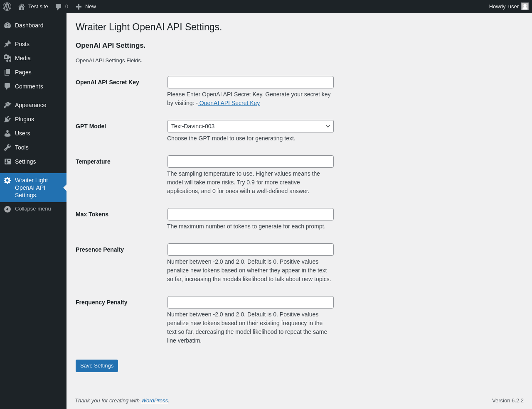Screen dimensions: 532x409
Task: Open Pages menu label
Action: click(23, 72)
